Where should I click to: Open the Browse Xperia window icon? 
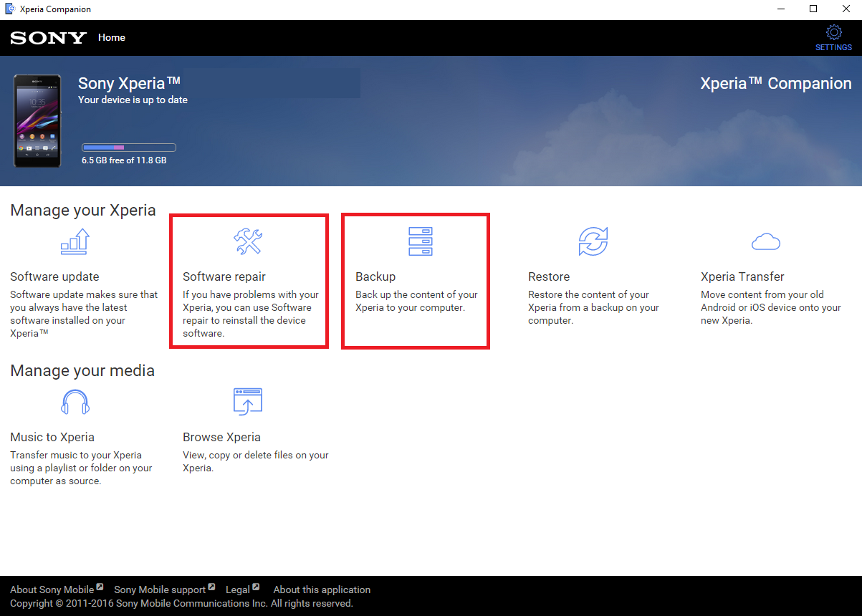pos(248,402)
